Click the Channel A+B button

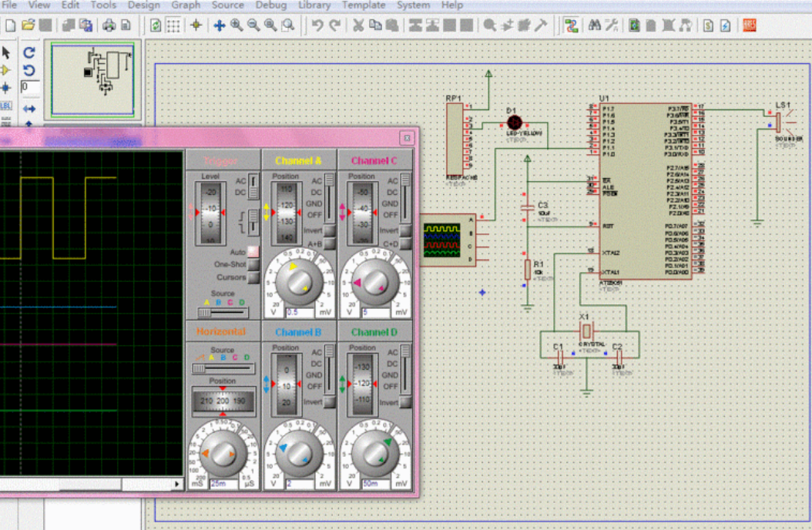pos(330,244)
